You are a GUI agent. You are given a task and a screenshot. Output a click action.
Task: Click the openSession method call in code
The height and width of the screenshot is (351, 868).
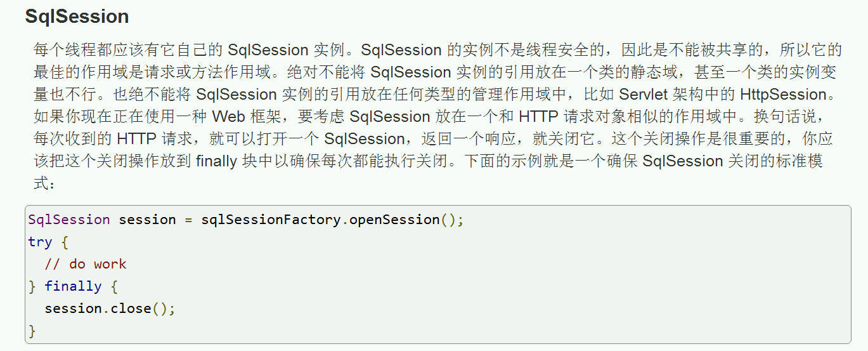pos(394,220)
